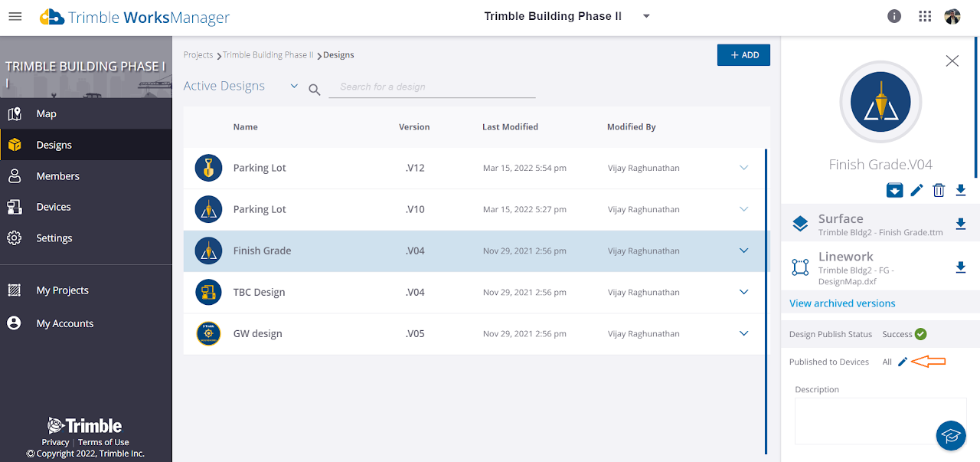The width and height of the screenshot is (980, 462).
Task: Click the Modified By column header
Action: pos(632,127)
